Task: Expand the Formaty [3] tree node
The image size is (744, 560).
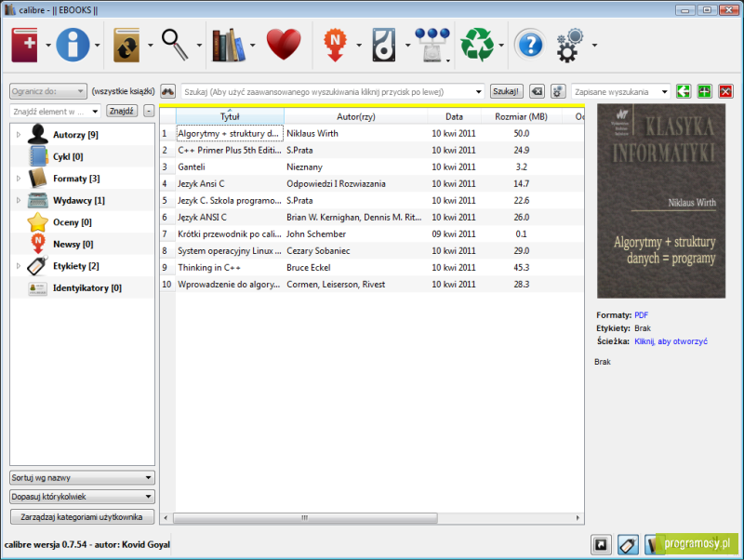Action: 19,179
